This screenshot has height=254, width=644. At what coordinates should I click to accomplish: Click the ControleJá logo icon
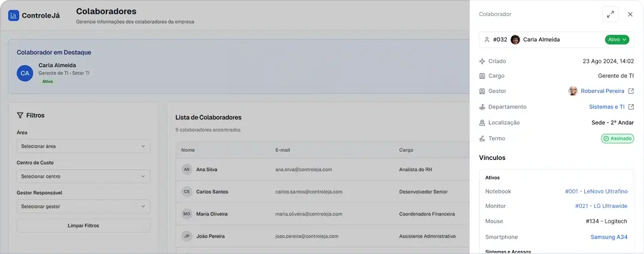[14, 16]
